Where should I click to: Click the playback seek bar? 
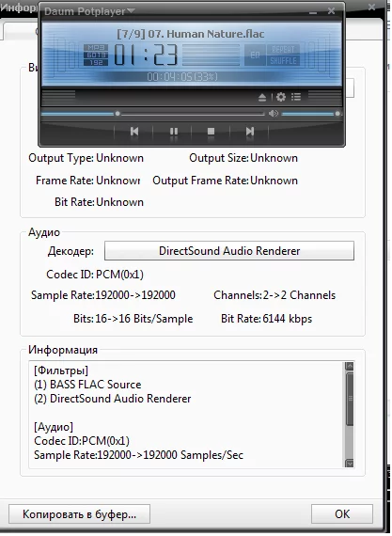pos(152,114)
